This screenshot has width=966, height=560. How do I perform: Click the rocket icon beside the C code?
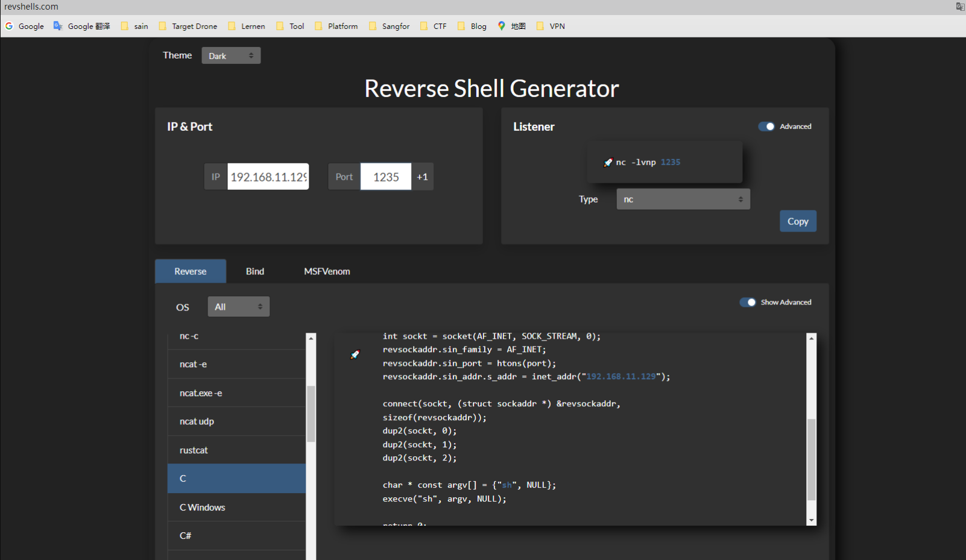click(355, 354)
